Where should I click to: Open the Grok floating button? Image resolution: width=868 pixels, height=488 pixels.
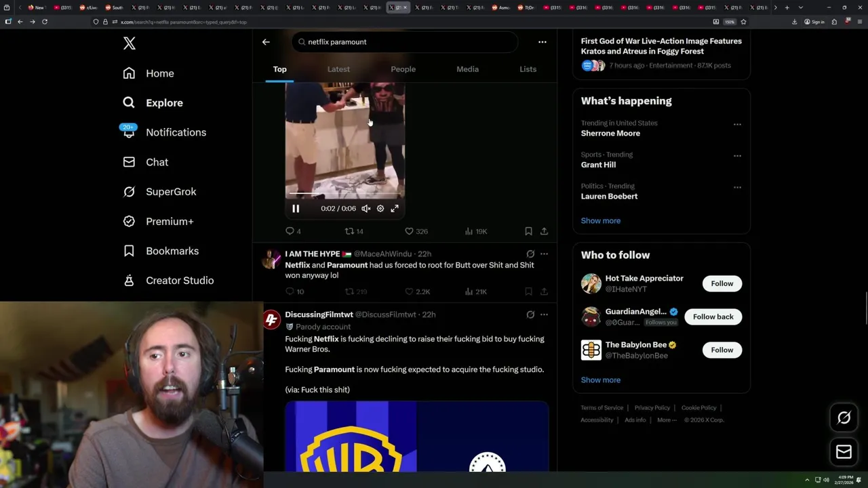[x=844, y=418]
